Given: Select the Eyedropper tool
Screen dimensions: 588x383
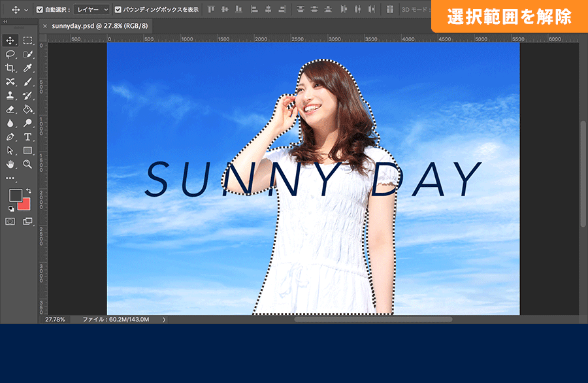Looking at the screenshot, I should pos(27,68).
